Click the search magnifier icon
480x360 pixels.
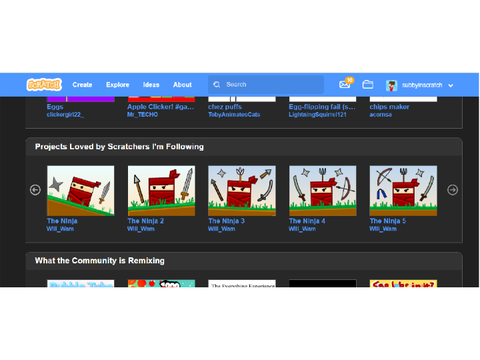[217, 85]
